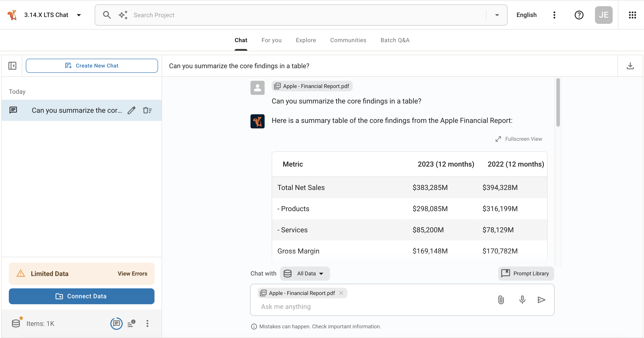This screenshot has height=338, width=644.
Task: Switch to the Explore tab
Action: tap(305, 40)
